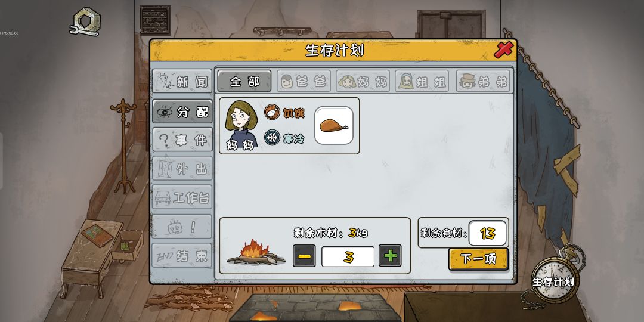Close the 生存计划 dialog with red X
The height and width of the screenshot is (322, 644).
(x=503, y=49)
